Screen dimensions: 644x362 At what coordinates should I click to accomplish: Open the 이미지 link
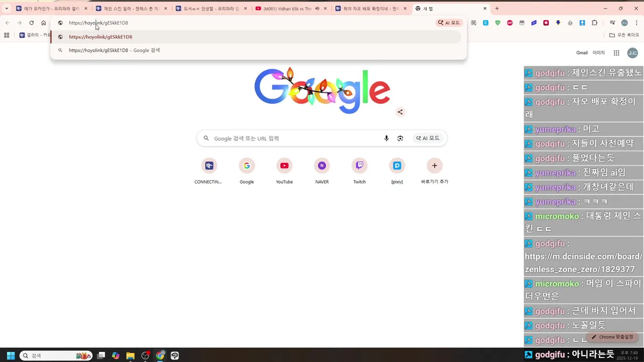click(599, 53)
